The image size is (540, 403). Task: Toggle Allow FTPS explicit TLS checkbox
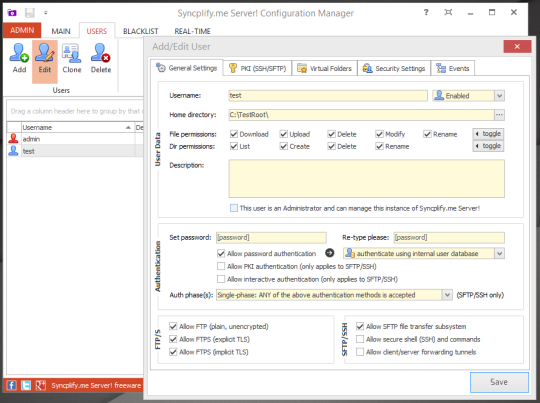point(173,339)
